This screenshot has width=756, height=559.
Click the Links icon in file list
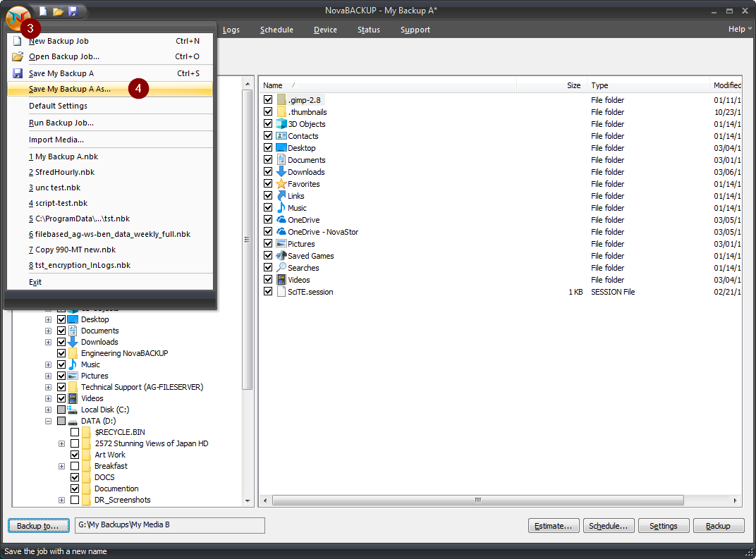coord(281,196)
